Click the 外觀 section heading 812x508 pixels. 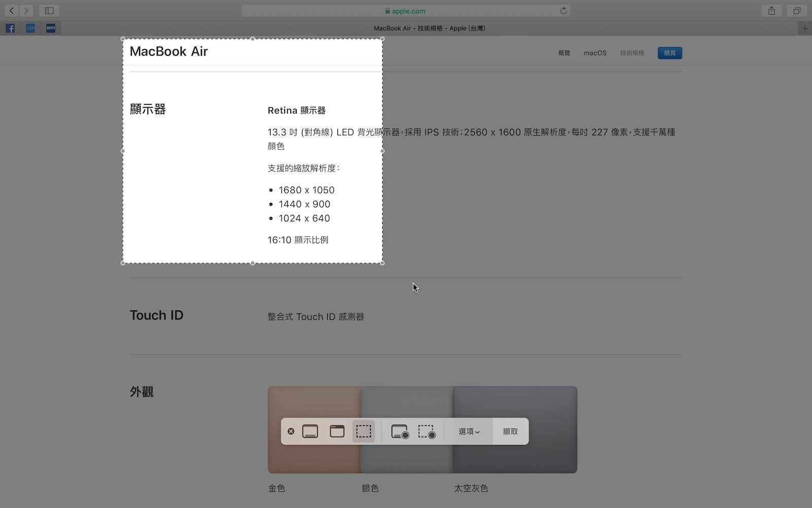[x=142, y=392]
